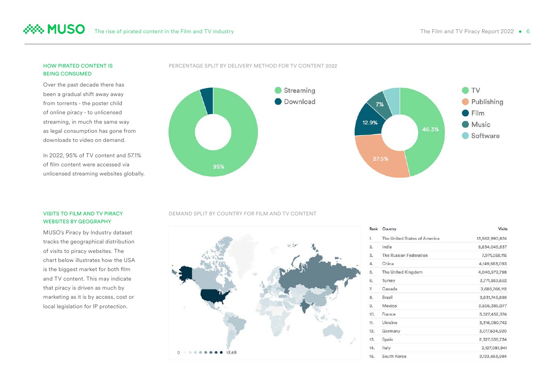
Task: Click the map color scale legend
Action: pos(206,352)
